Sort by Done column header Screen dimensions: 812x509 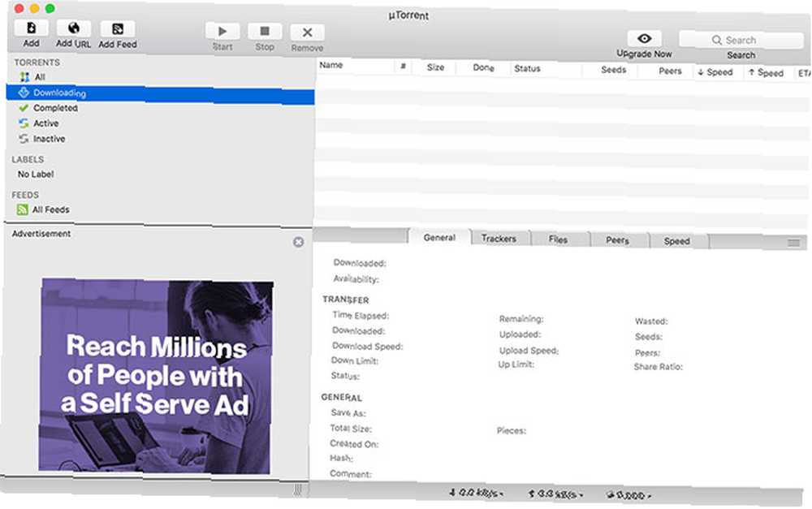tap(482, 68)
